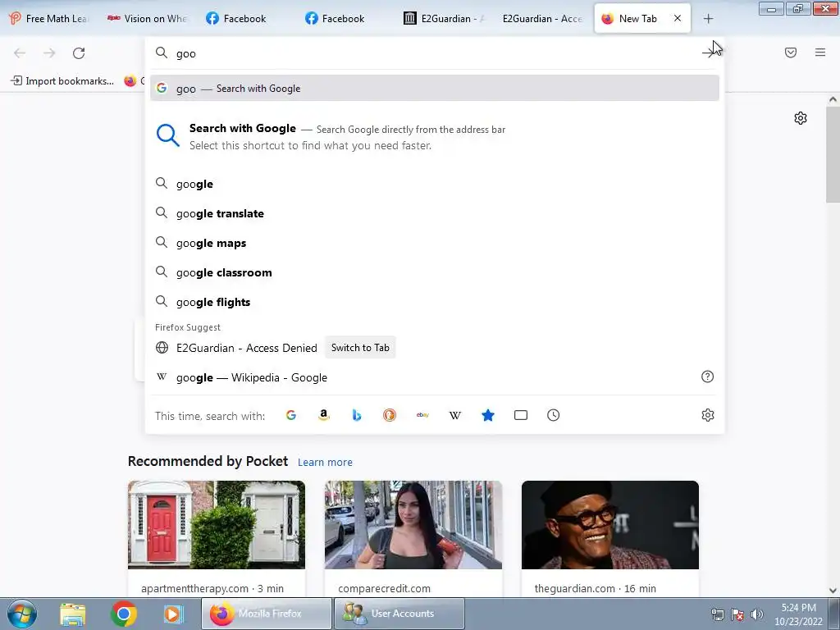
Task: Choose the 'google translate' suggestion
Action: click(x=435, y=213)
